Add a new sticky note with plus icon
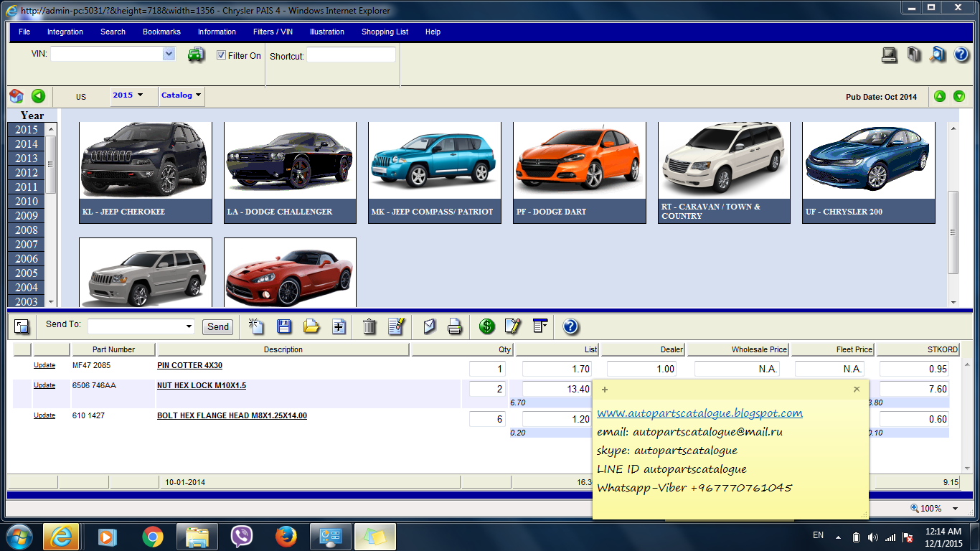Image resolution: width=980 pixels, height=551 pixels. (605, 390)
